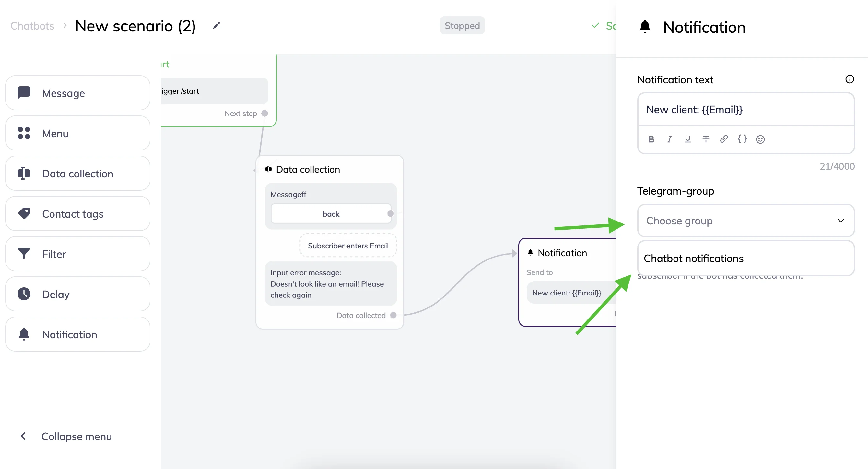Open the Choose group dropdown
This screenshot has height=469, width=868.
point(746,221)
